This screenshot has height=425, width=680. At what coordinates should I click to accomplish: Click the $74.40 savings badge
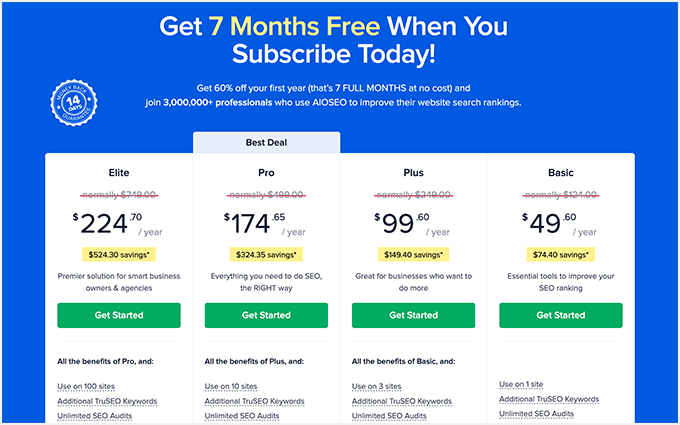560,254
